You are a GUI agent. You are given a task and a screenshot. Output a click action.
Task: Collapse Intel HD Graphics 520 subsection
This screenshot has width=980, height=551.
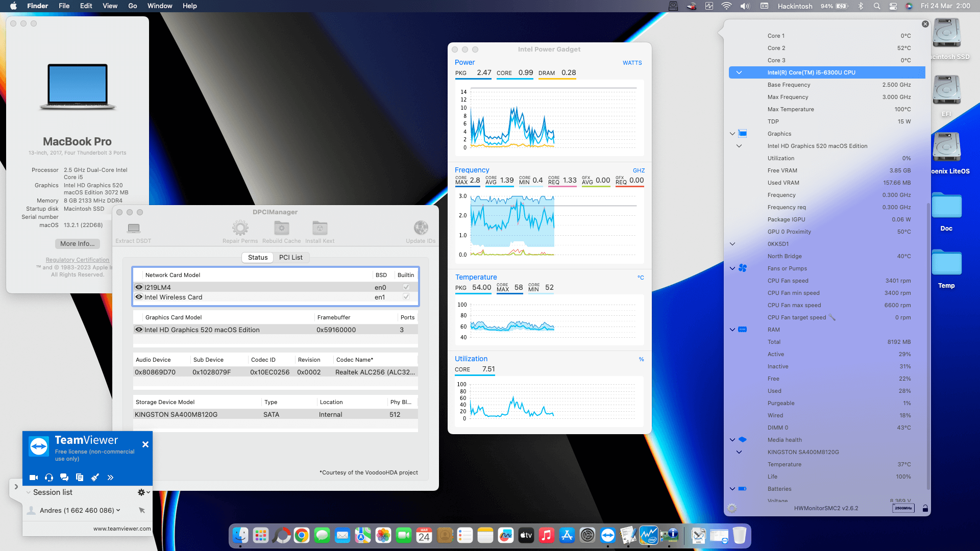tap(739, 146)
